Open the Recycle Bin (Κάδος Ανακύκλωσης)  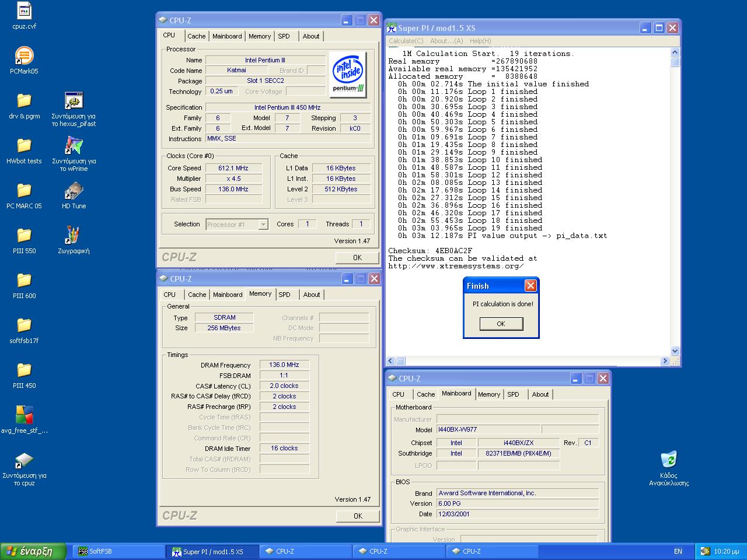[x=669, y=460]
